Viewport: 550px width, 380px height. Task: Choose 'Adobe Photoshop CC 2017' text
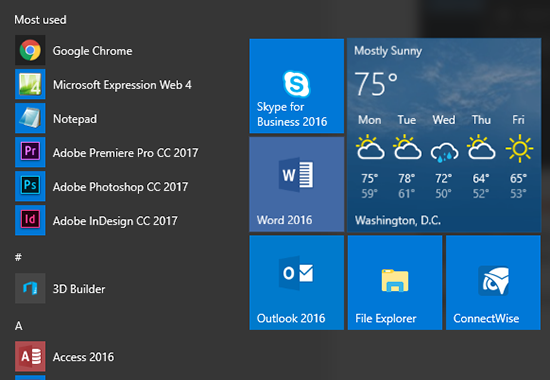tap(120, 187)
